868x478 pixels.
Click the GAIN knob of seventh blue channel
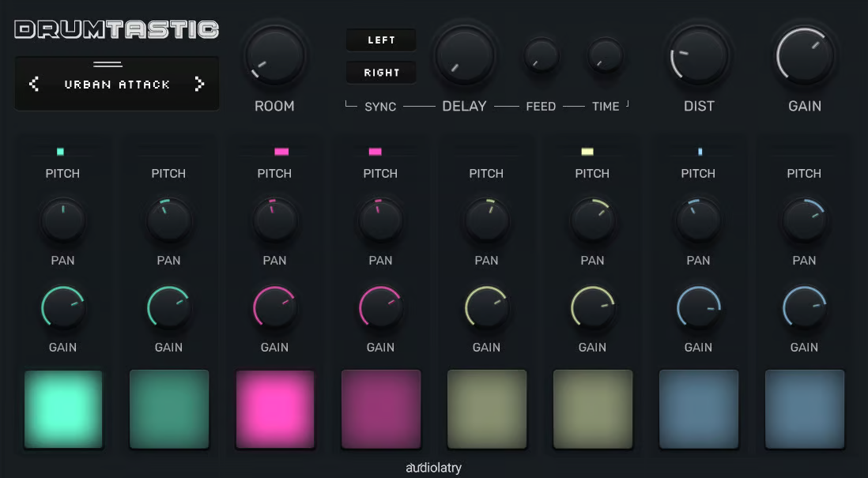(x=699, y=307)
